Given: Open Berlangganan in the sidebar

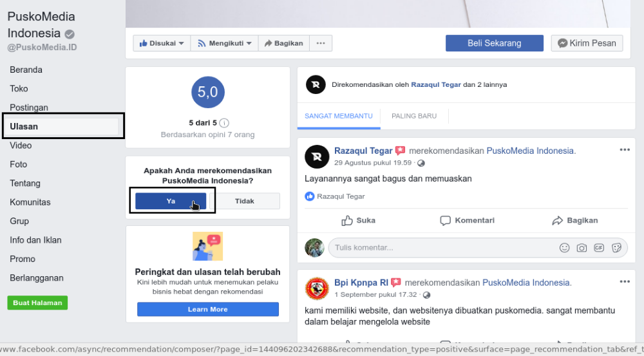Looking at the screenshot, I should (37, 278).
